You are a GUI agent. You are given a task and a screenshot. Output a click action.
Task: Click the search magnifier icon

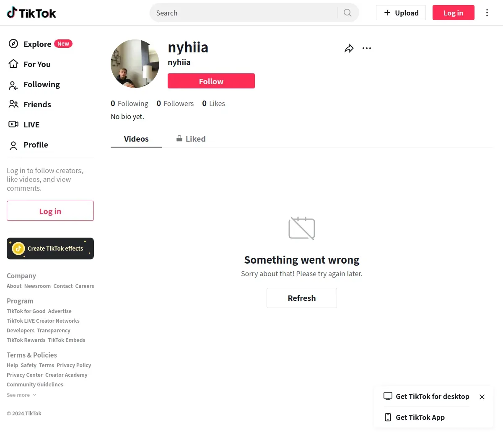[x=347, y=13]
